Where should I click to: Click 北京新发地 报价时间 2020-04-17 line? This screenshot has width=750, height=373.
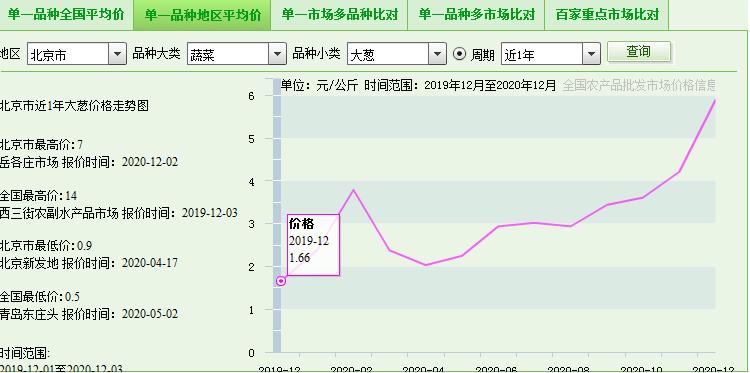coord(88,263)
